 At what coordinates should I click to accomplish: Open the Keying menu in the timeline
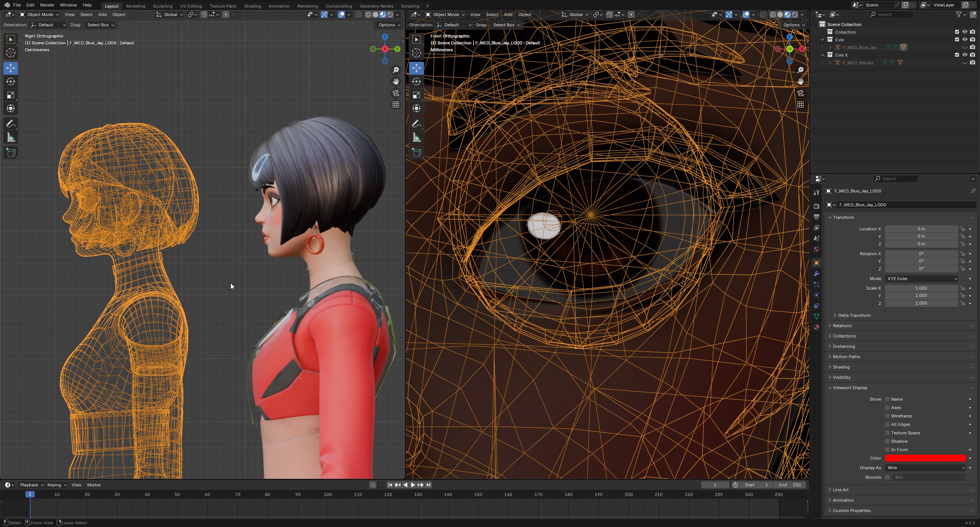tap(56, 485)
